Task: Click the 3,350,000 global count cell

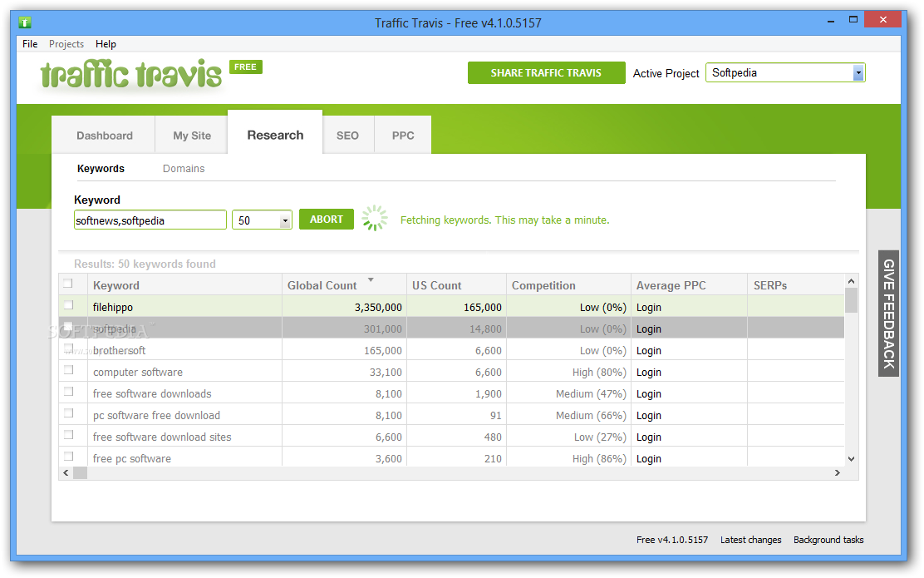Action: (x=345, y=307)
